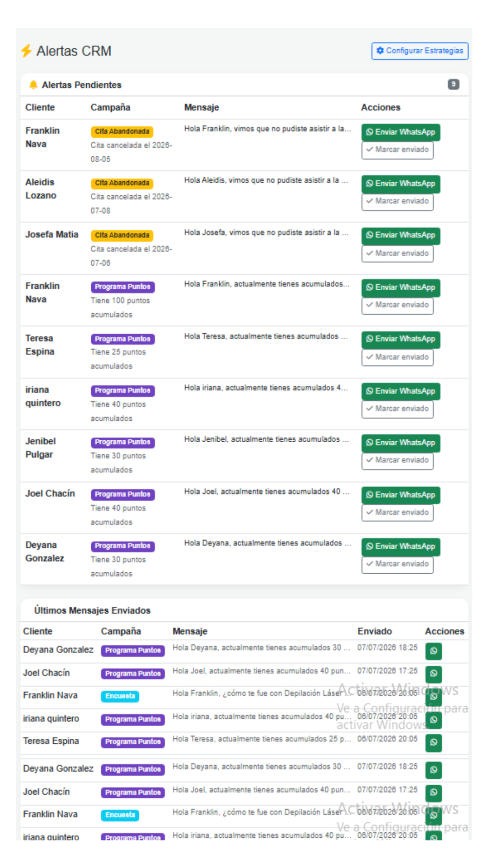Viewport: 488px width, 868px height.
Task: Select 'Cita cancelada el 2026-08-05' text
Action: point(131,152)
